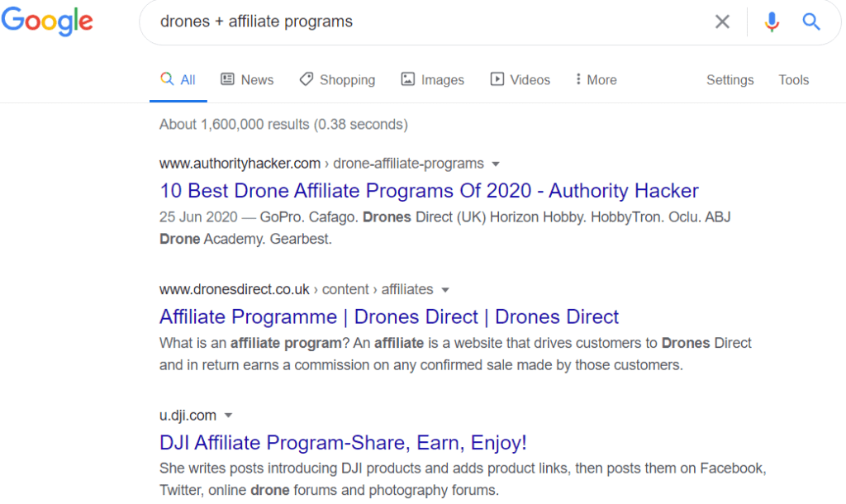Expand arrow next to u.dji.com URL
846x504 pixels.
click(x=228, y=416)
